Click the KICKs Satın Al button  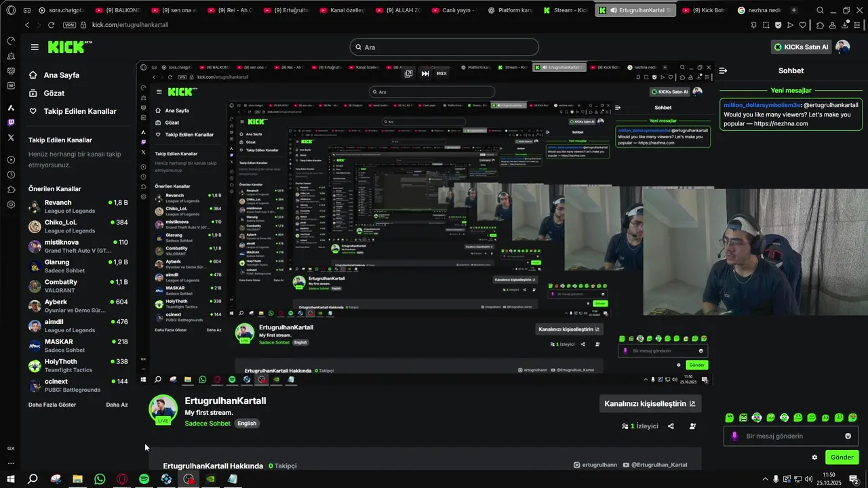pyautogui.click(x=801, y=47)
